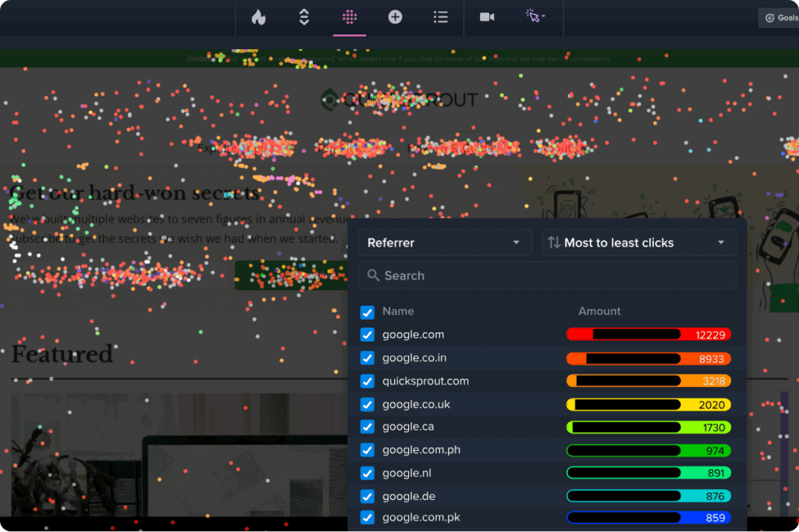Click the red google.com clicks bar

[648, 334]
